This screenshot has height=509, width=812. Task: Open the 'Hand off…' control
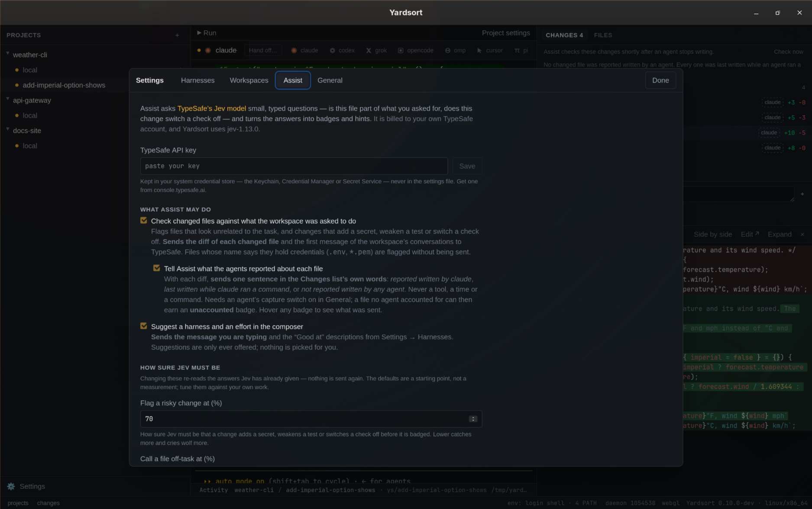coord(263,50)
